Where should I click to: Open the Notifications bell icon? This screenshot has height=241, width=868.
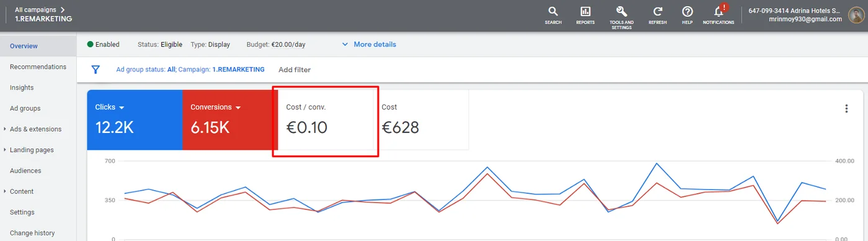pos(719,12)
